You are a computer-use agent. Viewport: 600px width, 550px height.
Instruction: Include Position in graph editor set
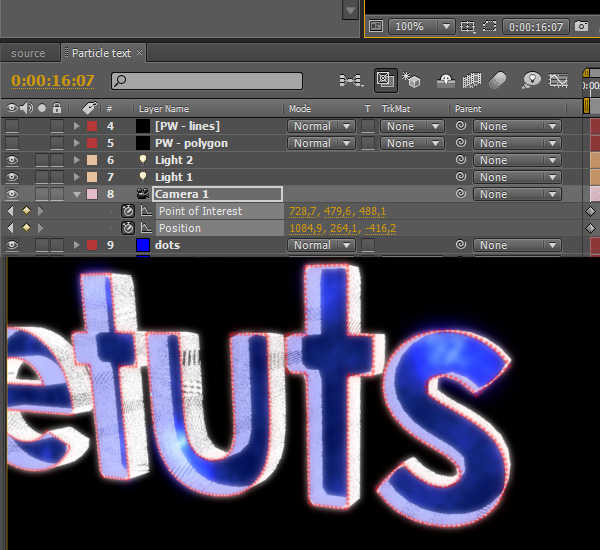point(146,228)
